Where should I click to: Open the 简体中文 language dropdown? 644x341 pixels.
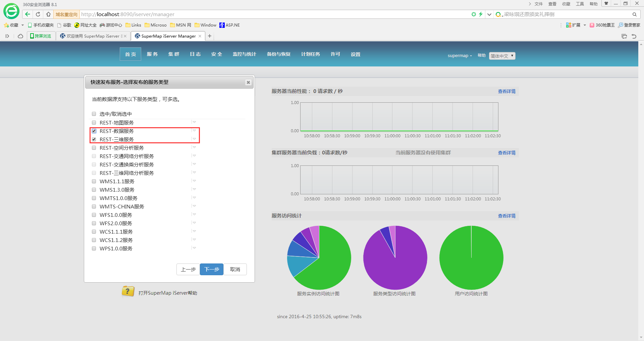(502, 56)
